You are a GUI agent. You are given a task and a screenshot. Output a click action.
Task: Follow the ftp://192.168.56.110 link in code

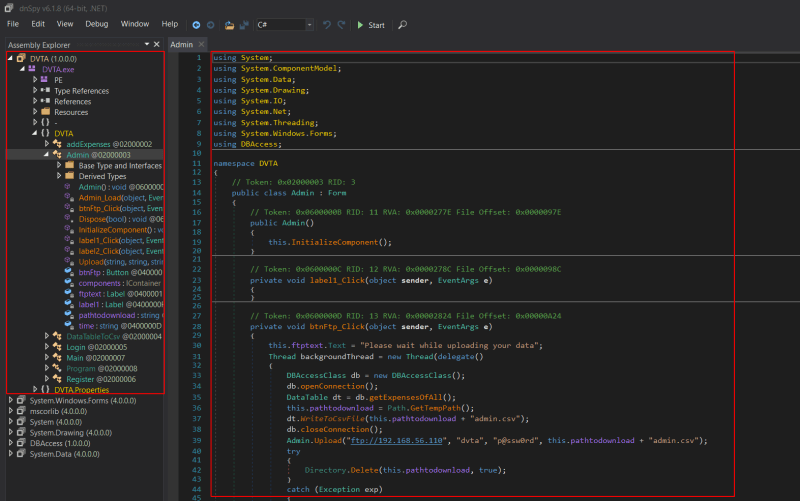click(x=396, y=440)
